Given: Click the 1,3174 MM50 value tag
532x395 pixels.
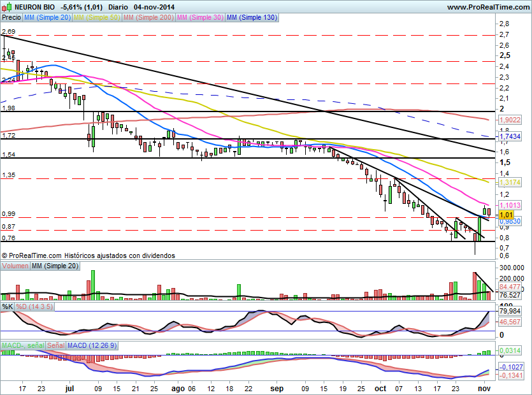Looking at the screenshot, I should [510, 183].
